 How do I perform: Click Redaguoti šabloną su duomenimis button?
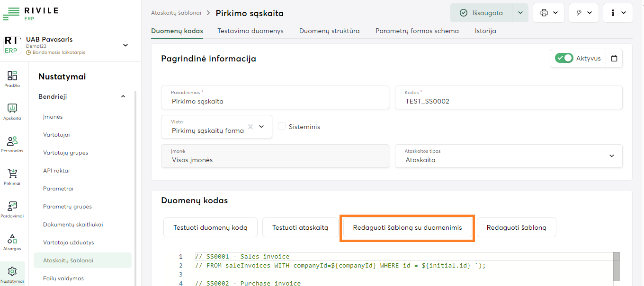[x=407, y=228]
